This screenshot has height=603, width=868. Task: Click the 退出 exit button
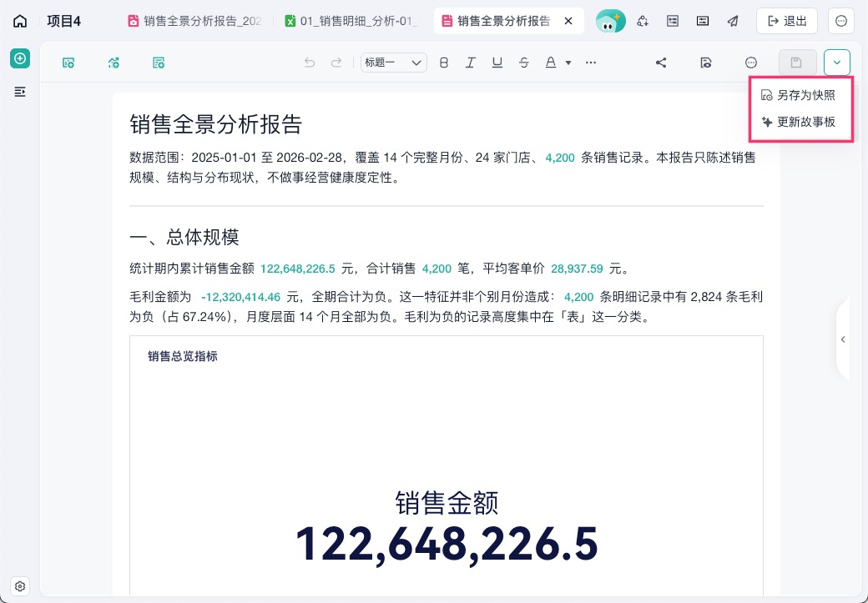(787, 22)
